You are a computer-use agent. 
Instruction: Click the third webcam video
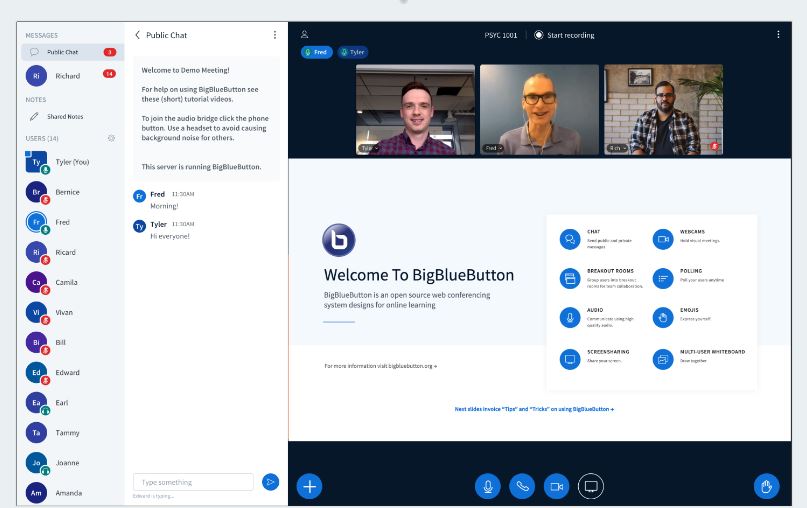[663, 109]
